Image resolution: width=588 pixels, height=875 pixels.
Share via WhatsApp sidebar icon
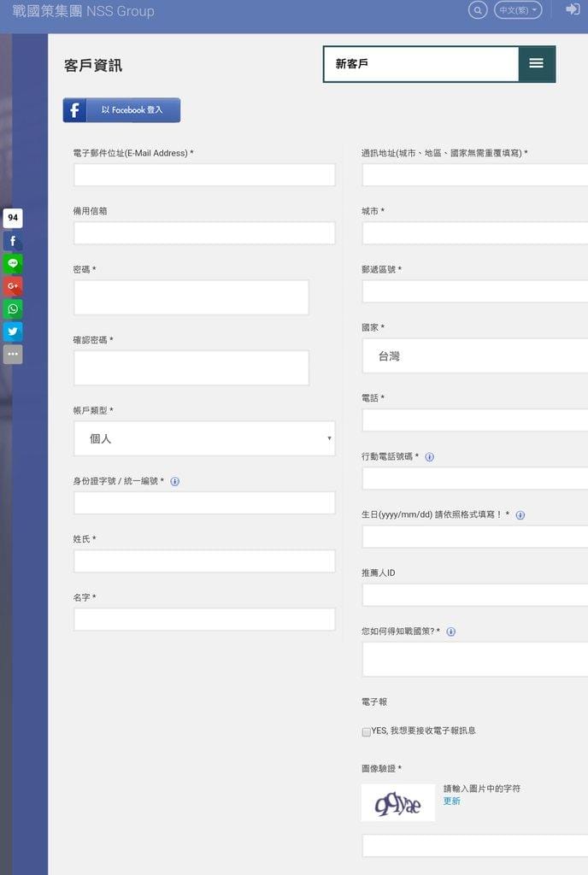pos(13,308)
